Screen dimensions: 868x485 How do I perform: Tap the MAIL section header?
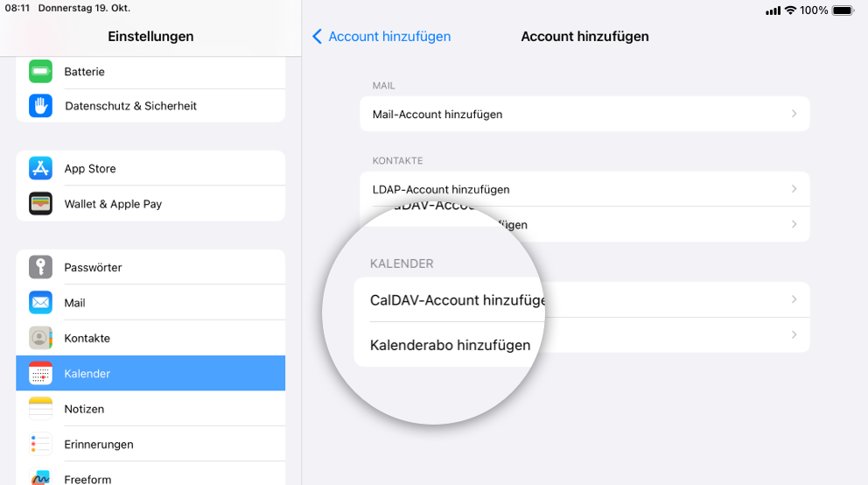[x=383, y=86]
